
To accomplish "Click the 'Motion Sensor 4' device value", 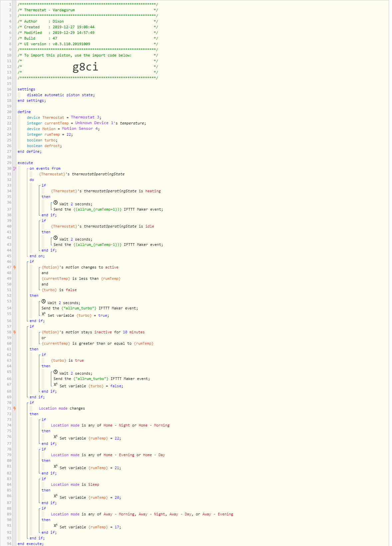I will 80,128.
